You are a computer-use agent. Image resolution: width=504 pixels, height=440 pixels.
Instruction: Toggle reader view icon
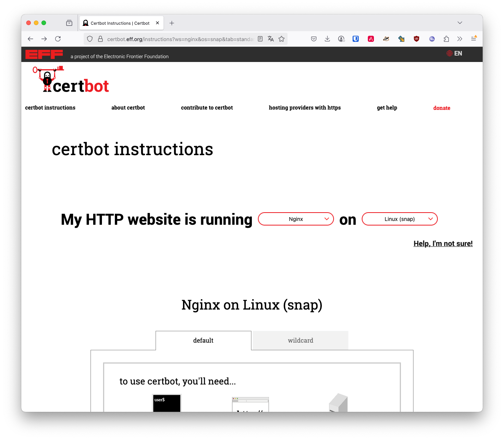260,39
